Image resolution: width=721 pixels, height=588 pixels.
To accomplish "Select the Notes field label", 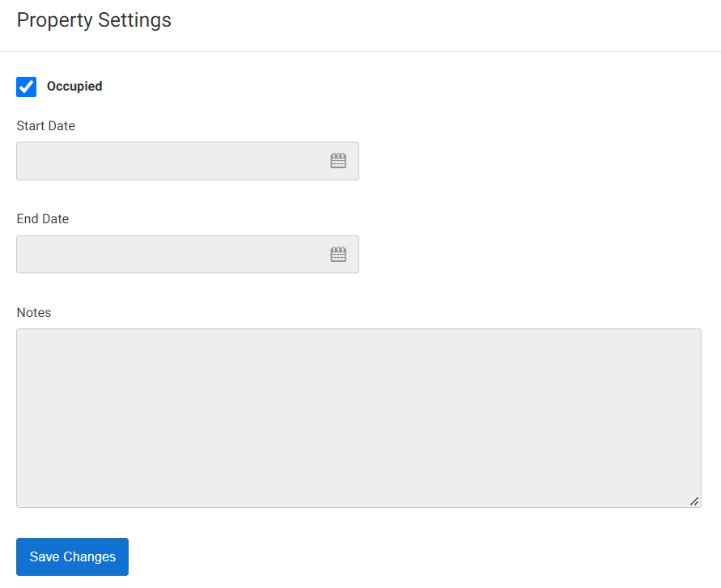I will 34,312.
